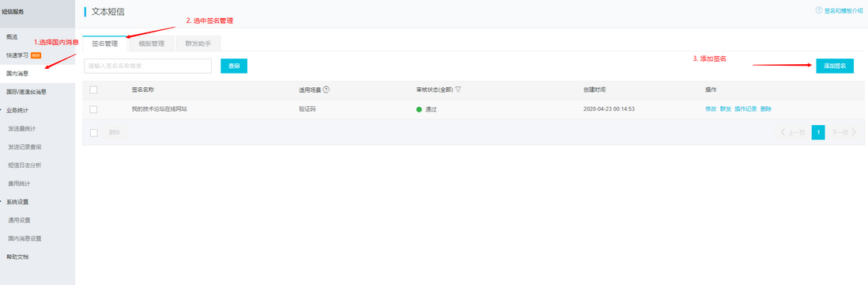
Task: Click the question icon by 签名和模板介绍
Action: (x=818, y=10)
